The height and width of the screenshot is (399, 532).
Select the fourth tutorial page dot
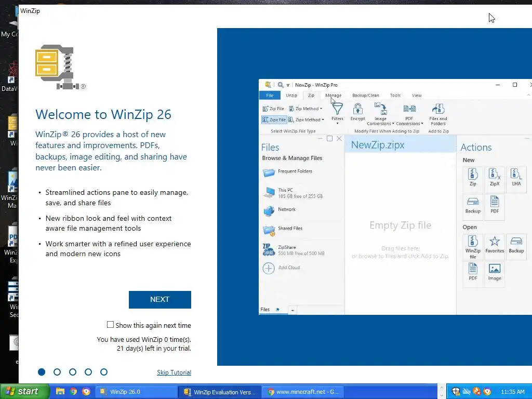coord(88,372)
